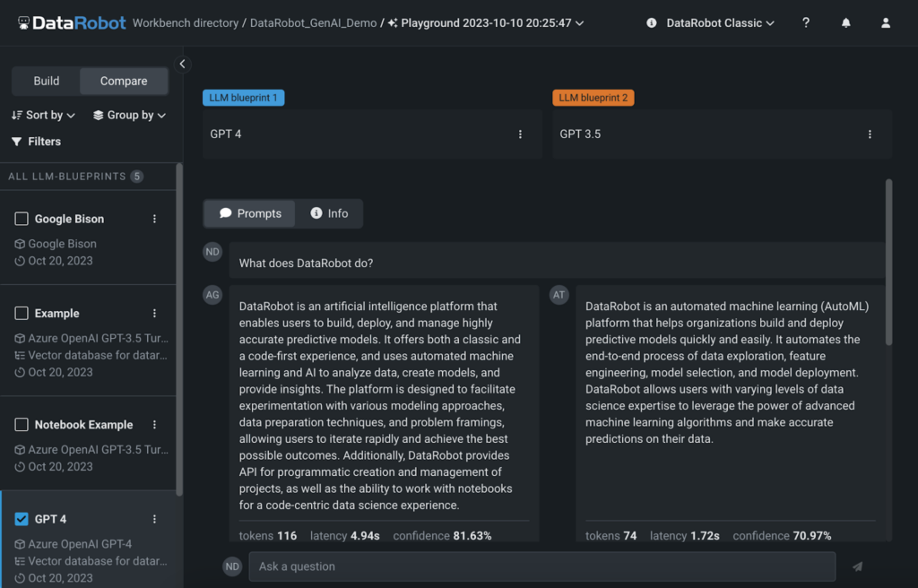Open the Group by dropdown
This screenshot has width=918, height=588.
click(129, 115)
